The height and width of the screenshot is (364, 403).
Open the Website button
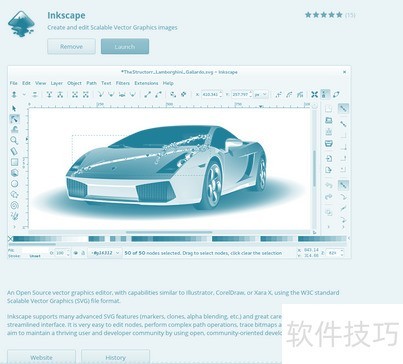(41, 357)
